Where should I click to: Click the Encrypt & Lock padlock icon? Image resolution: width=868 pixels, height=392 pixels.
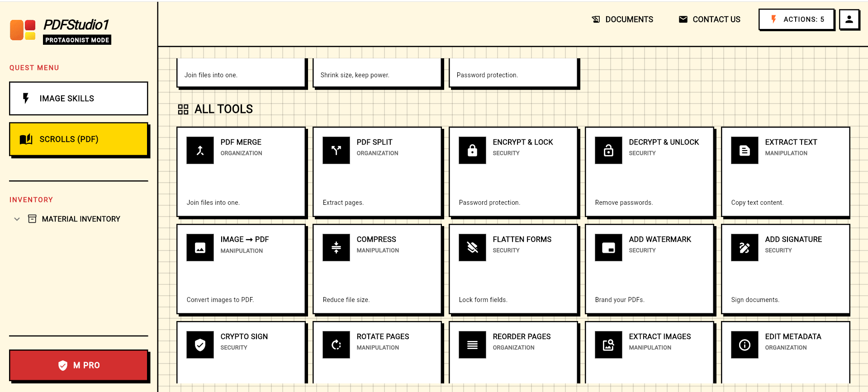coord(472,150)
